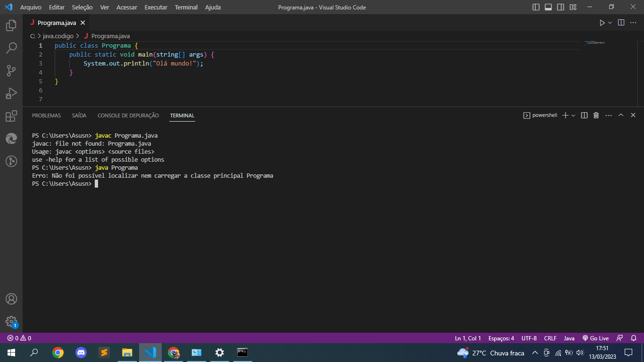Open the Extensions view
Screen dimensions: 644x362
click(11, 116)
